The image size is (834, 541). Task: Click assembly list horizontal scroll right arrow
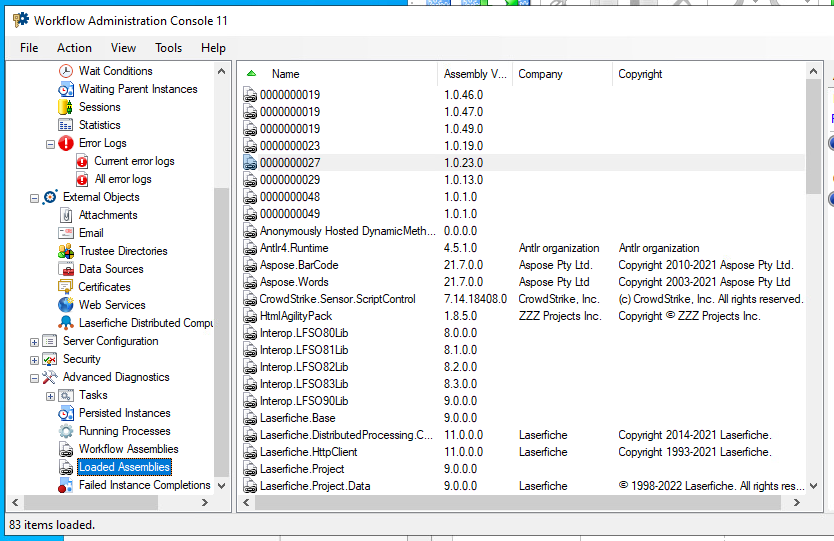pyautogui.click(x=796, y=502)
